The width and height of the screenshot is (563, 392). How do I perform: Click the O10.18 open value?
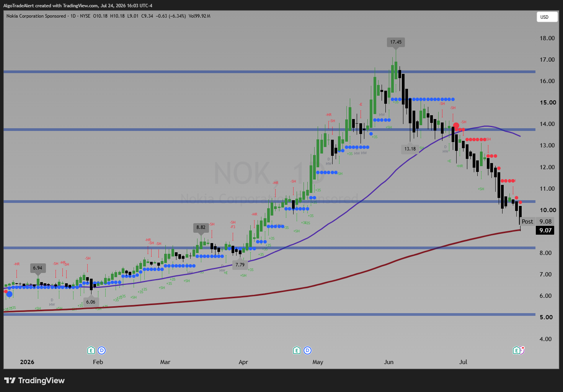point(100,16)
